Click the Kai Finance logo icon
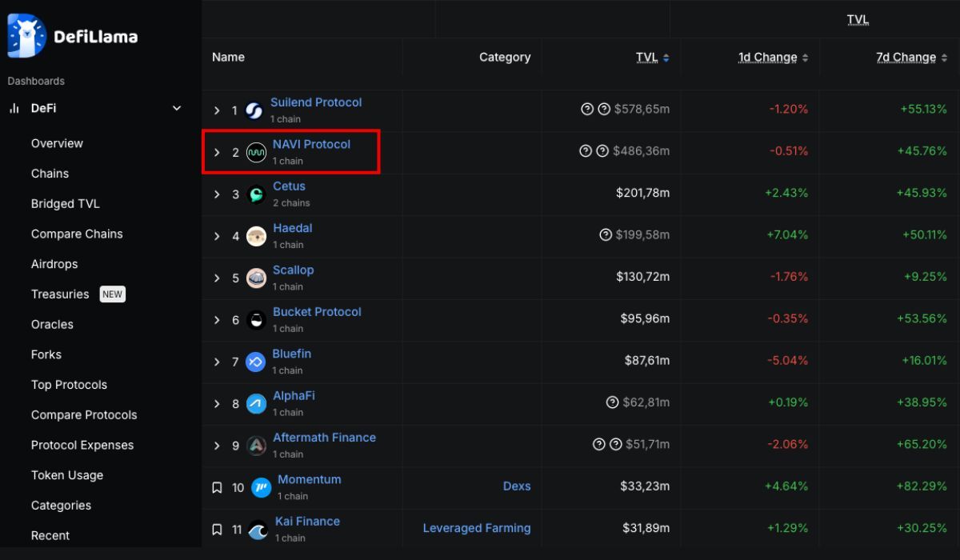960x560 pixels. 258,530
